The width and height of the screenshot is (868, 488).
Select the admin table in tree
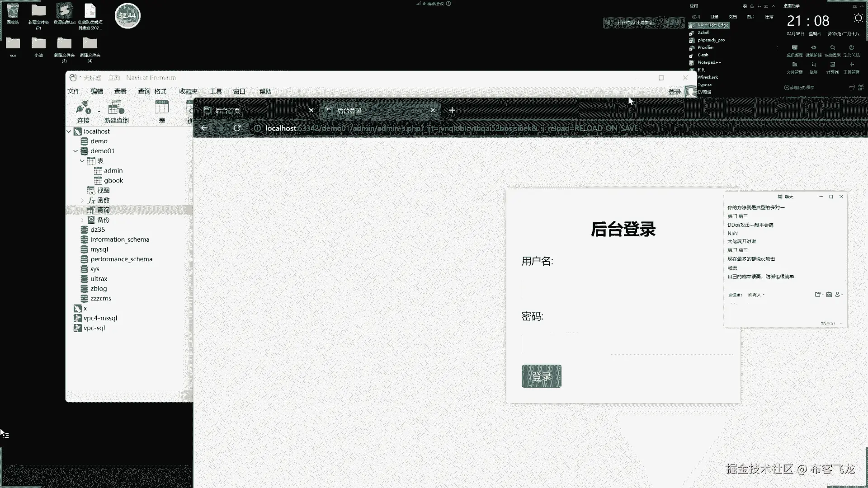(113, 171)
